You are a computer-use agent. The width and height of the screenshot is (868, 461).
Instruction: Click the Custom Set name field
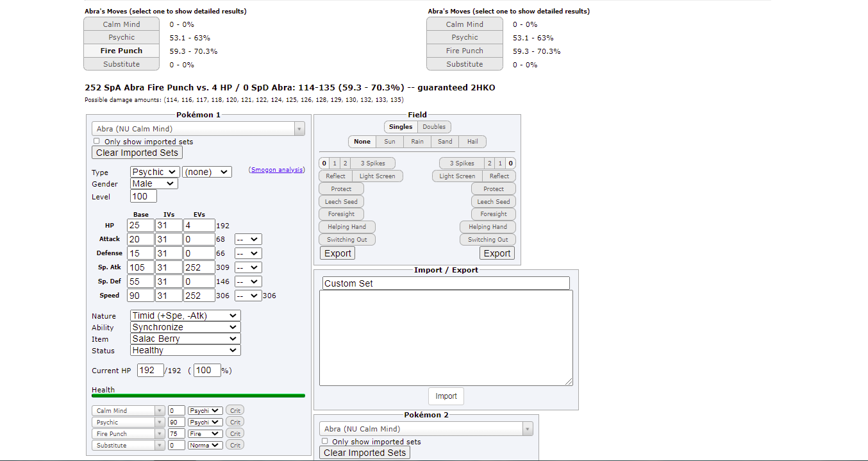(x=446, y=283)
